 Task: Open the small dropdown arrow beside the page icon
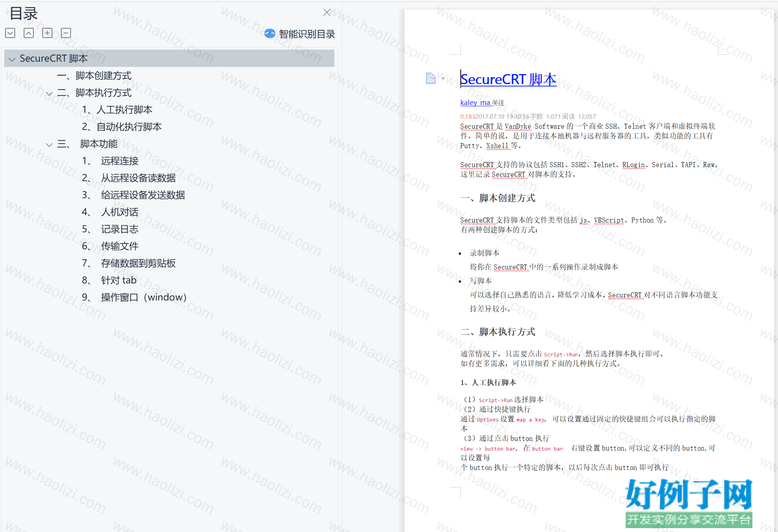pyautogui.click(x=443, y=78)
